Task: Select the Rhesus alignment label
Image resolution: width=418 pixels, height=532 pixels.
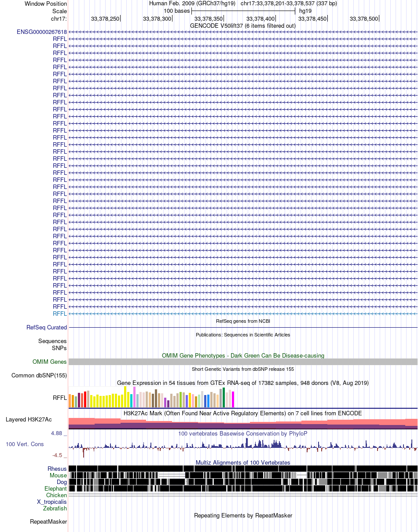Action: point(57,469)
